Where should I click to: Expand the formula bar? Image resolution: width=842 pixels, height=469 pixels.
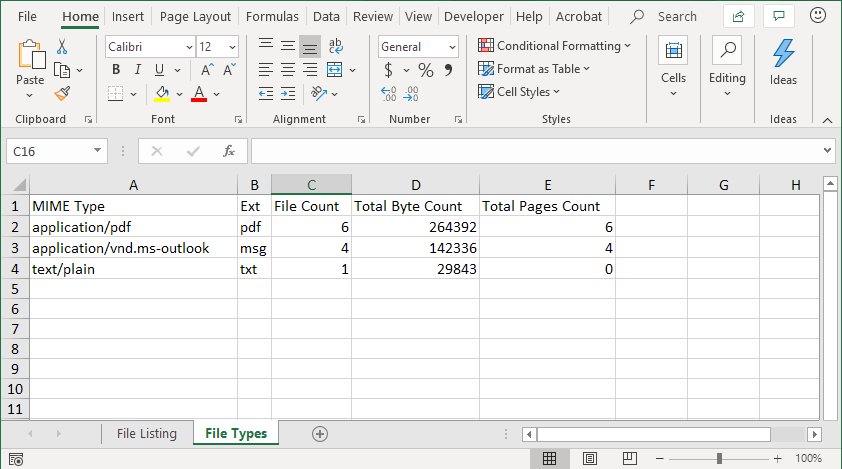pos(827,151)
